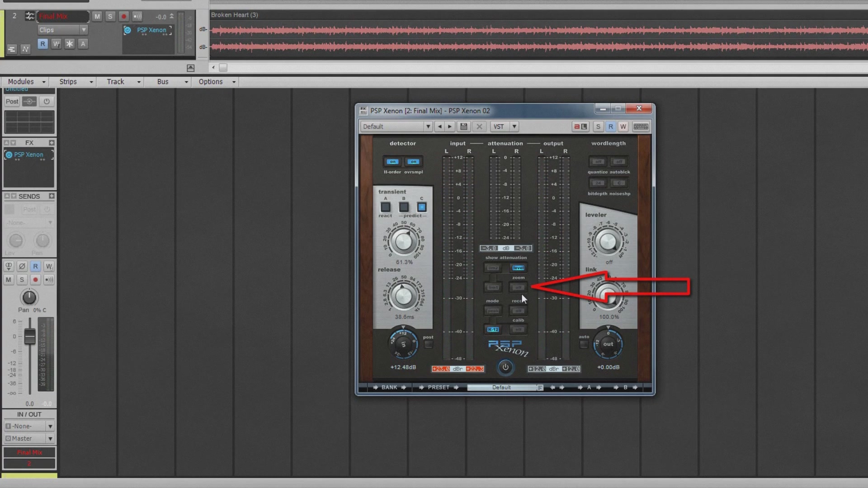Toggle the zoom off button
The image size is (868, 488).
pyautogui.click(x=518, y=287)
